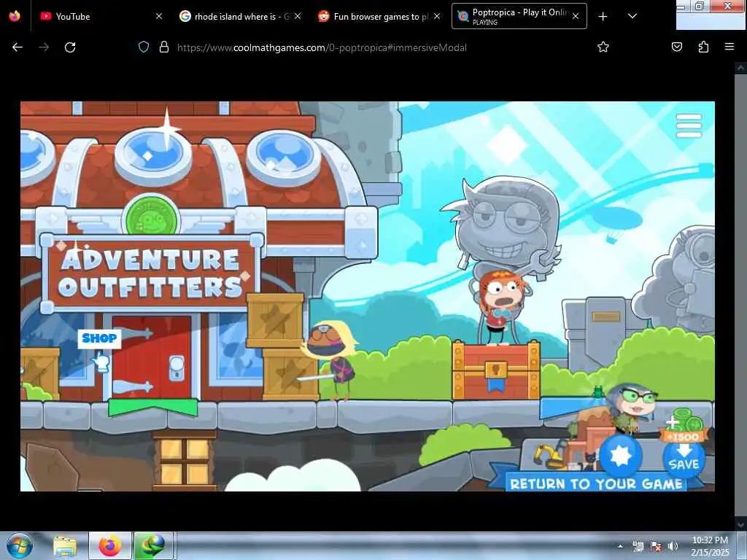The height and width of the screenshot is (560, 747).
Task: Show hidden system tray icons
Action: pos(620,546)
